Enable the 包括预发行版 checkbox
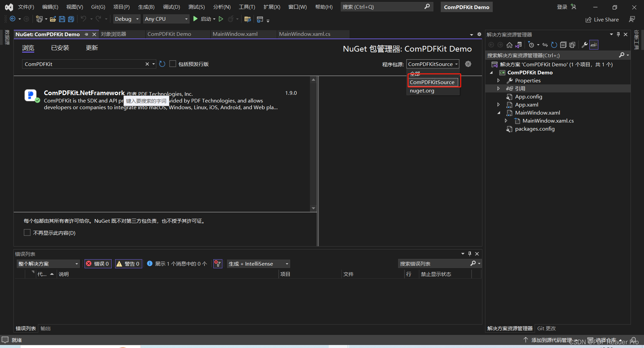The height and width of the screenshot is (348, 644). (173, 64)
